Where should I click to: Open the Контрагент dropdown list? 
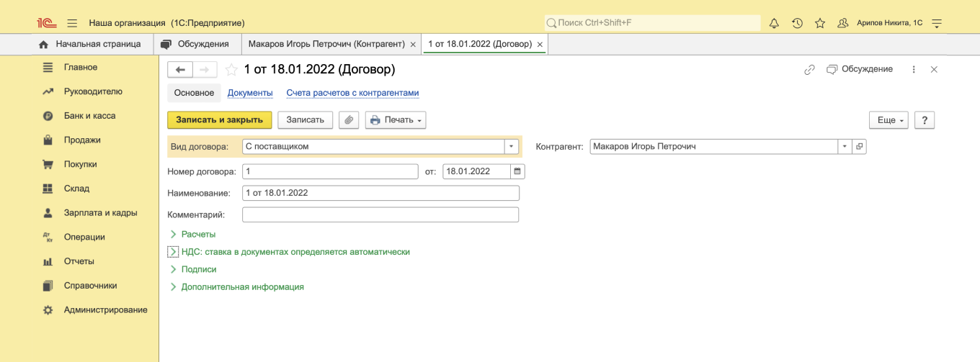click(x=845, y=146)
